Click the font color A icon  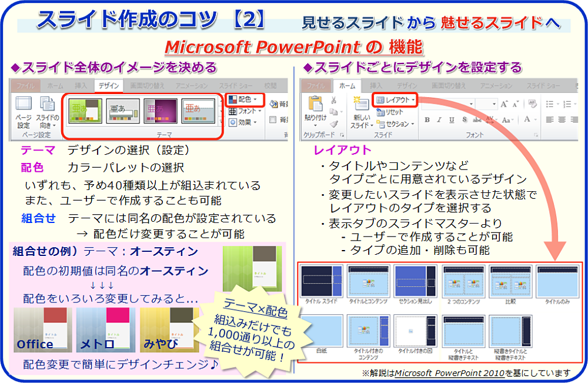pyautogui.click(x=527, y=119)
